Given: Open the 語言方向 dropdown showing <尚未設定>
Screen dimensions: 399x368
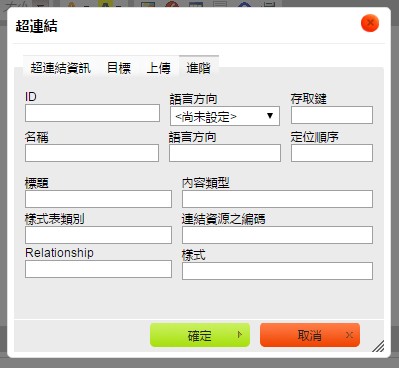Looking at the screenshot, I should tap(225, 116).
